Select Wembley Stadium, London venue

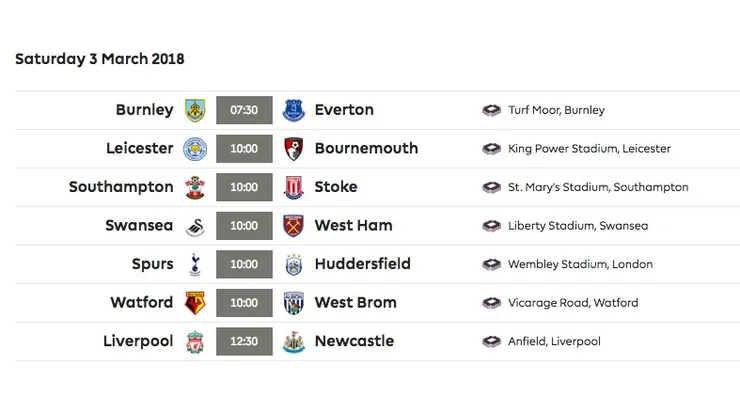[580, 265]
